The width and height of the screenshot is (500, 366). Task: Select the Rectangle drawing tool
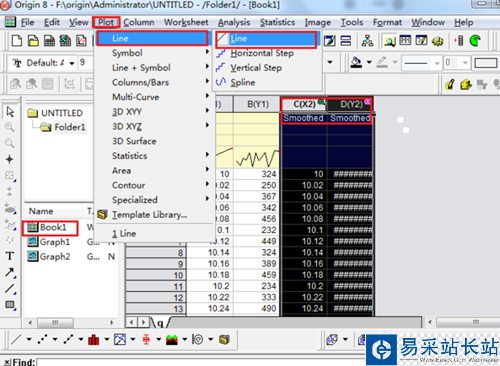(x=10, y=304)
